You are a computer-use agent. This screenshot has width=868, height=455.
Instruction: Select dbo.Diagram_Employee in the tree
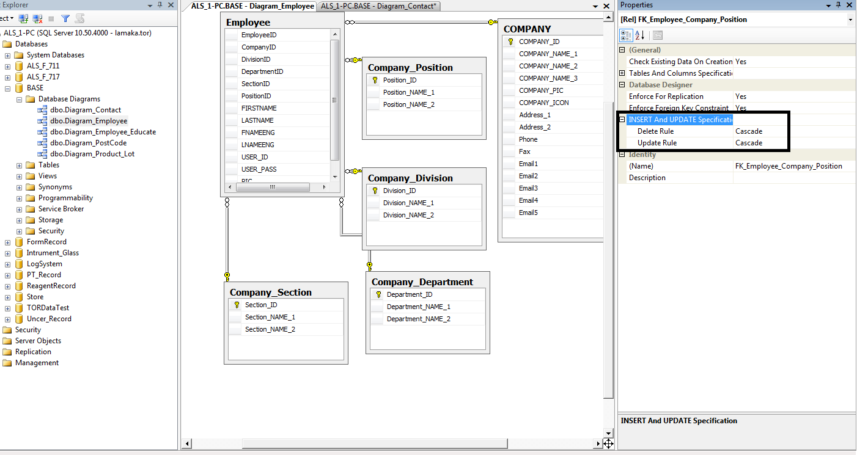89,121
